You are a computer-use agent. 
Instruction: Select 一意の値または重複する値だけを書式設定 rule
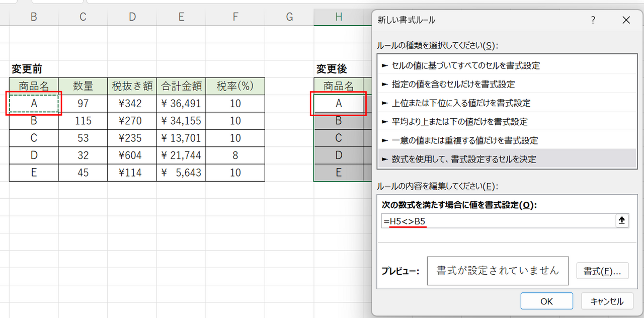464,140
